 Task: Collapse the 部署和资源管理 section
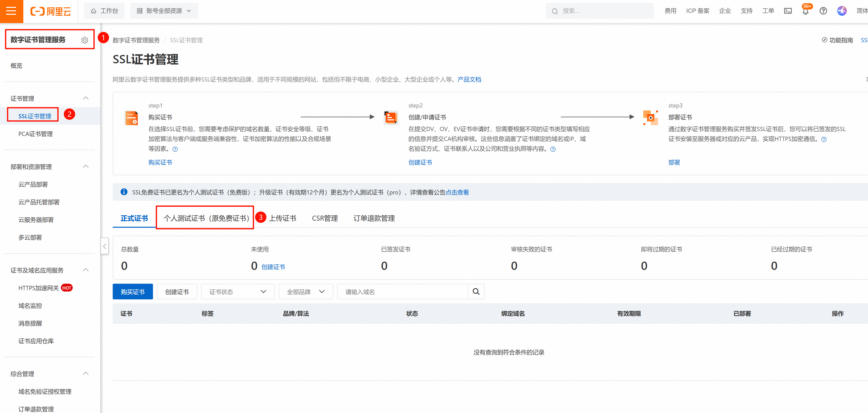[x=86, y=166]
